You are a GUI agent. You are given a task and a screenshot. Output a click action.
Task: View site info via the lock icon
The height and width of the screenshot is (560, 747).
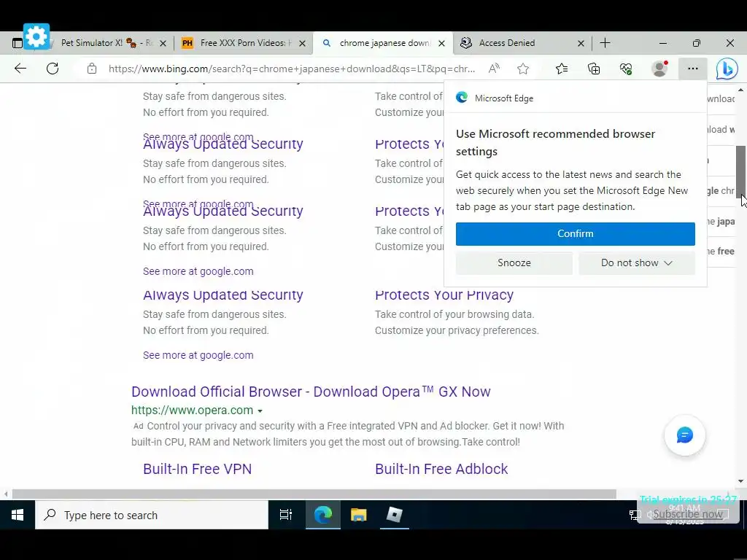[x=92, y=69]
